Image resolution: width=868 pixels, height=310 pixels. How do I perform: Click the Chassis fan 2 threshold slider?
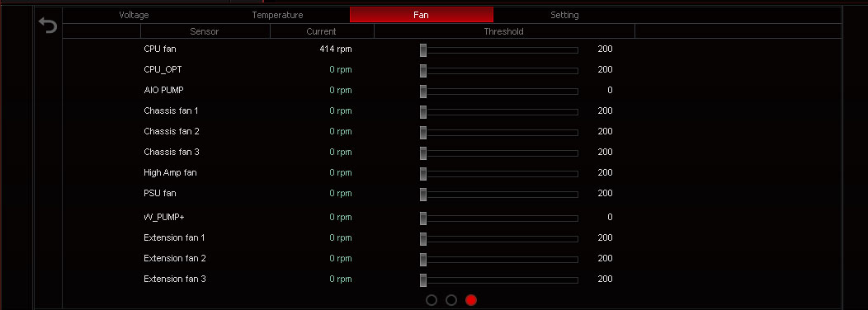[498, 132]
